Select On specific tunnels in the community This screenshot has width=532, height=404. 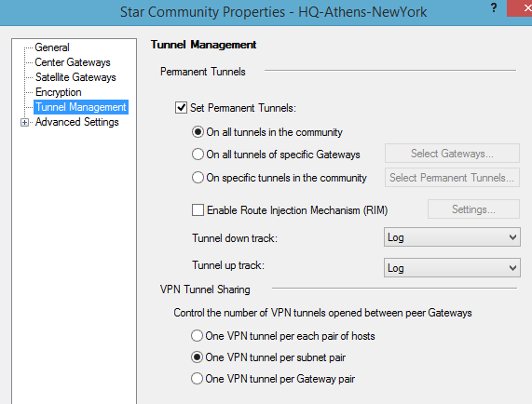198,178
